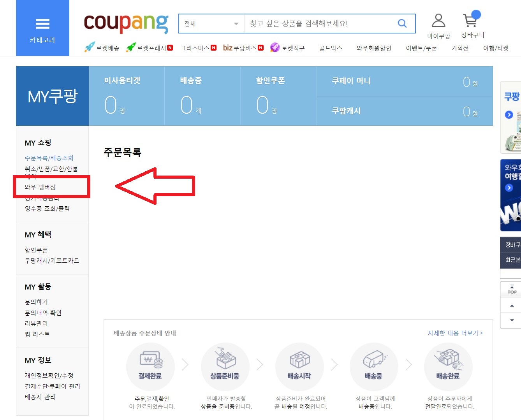Click the 결제완료 status icon
Image resolution: width=521 pixels, height=420 pixels.
pyautogui.click(x=150, y=367)
